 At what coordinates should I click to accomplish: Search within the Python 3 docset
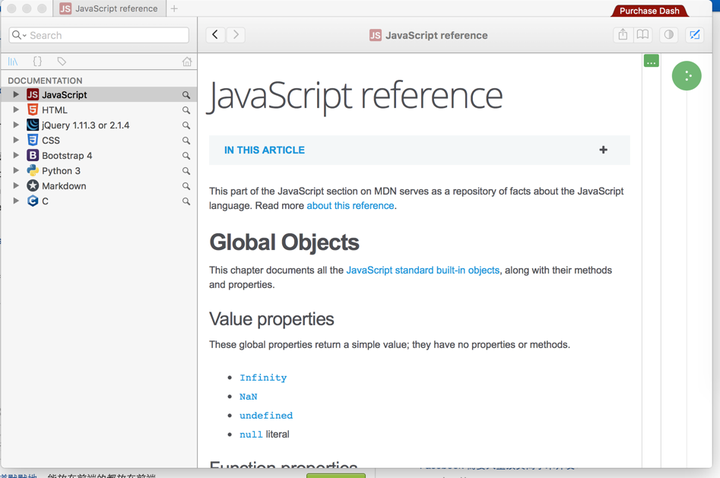(x=186, y=171)
